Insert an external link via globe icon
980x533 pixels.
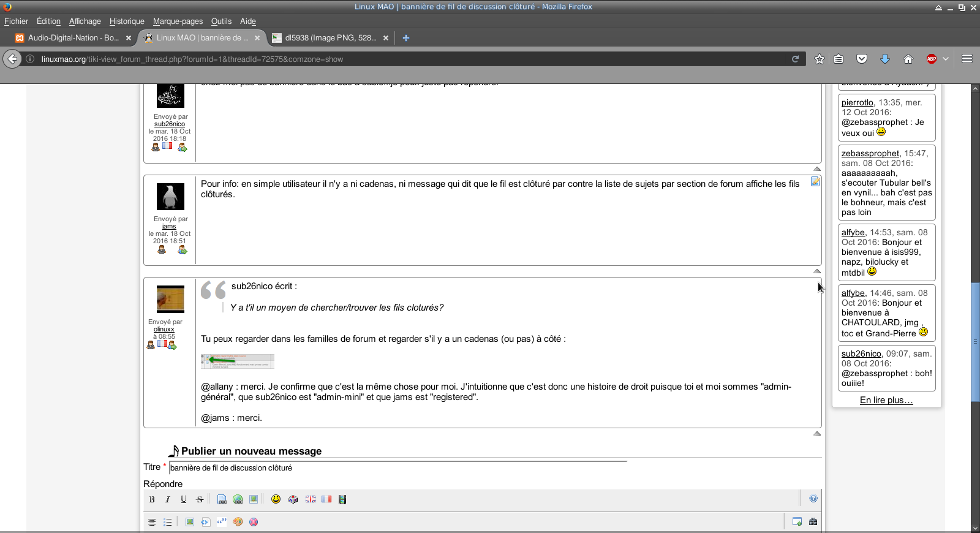(x=238, y=499)
